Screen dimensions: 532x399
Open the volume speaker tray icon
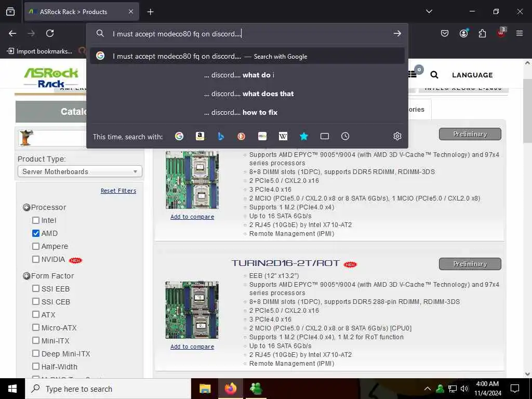[464, 389]
